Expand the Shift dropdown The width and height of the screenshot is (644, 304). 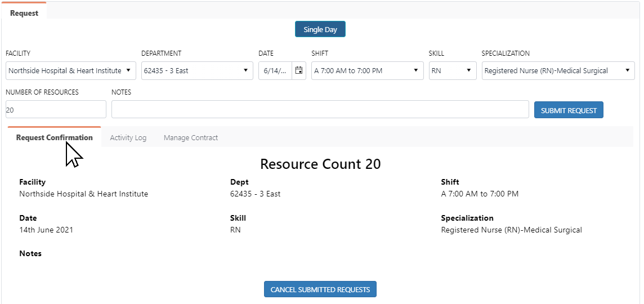[x=367, y=71]
